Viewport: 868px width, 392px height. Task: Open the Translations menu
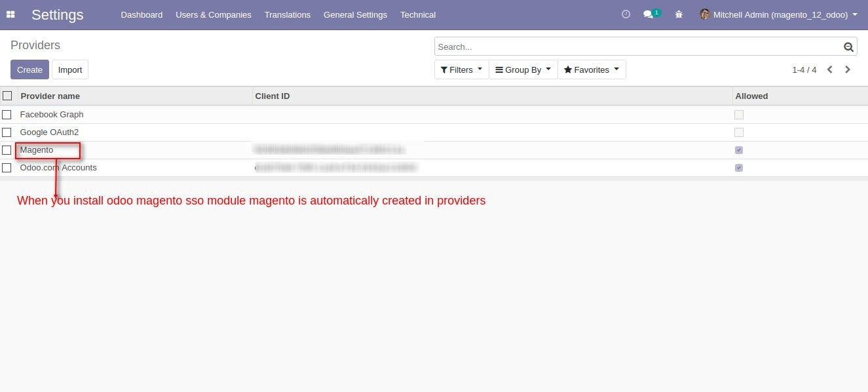pyautogui.click(x=288, y=14)
